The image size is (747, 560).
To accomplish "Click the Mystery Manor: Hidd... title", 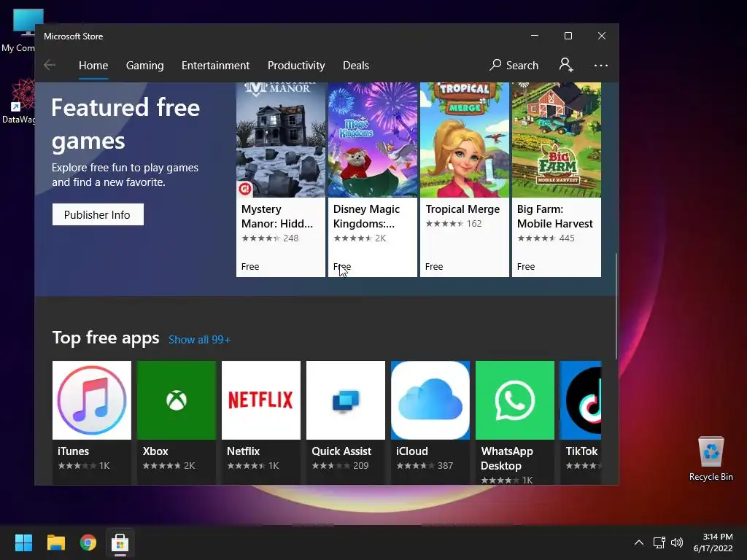I will tap(276, 216).
